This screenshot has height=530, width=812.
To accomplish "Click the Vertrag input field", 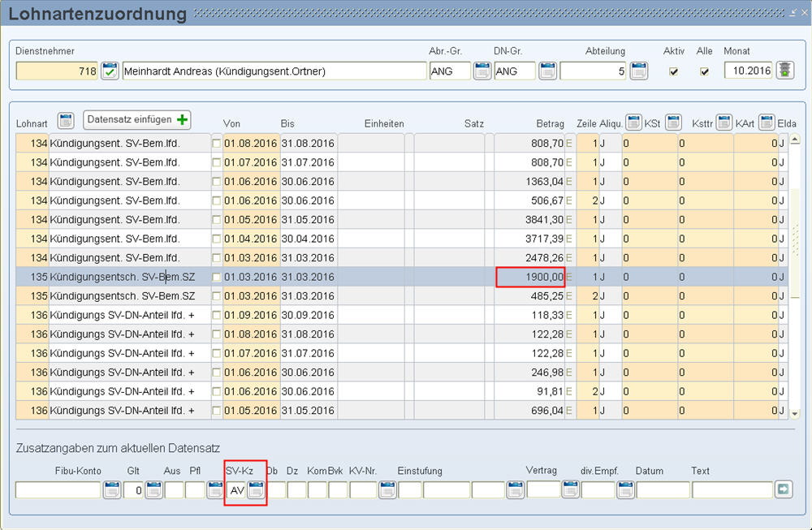I will 543,489.
